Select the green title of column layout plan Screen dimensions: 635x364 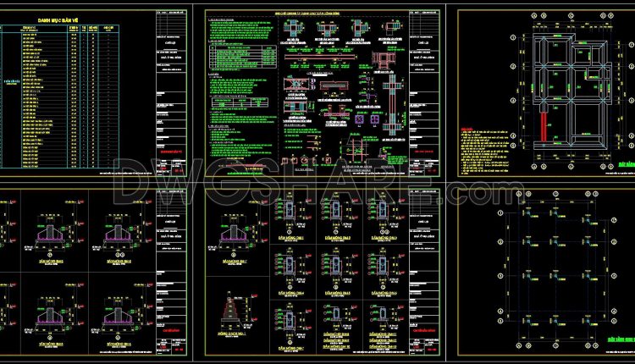coord(621,340)
